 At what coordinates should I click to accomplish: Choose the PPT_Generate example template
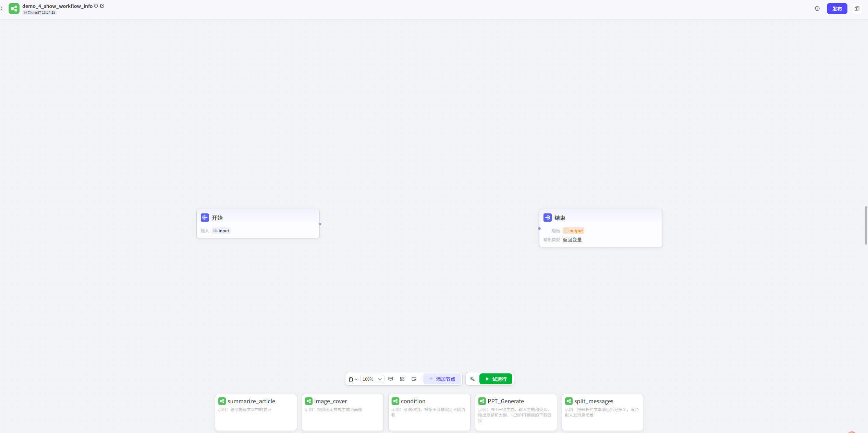[x=516, y=412]
